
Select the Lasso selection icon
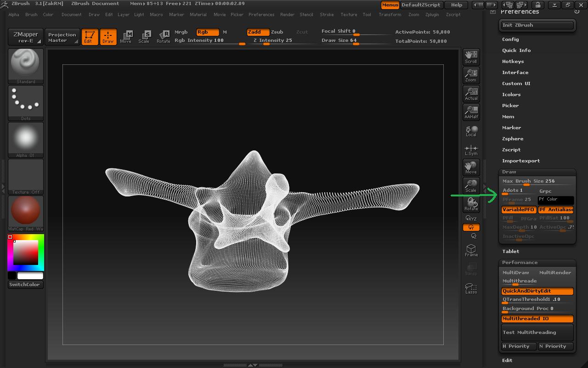pos(471,287)
